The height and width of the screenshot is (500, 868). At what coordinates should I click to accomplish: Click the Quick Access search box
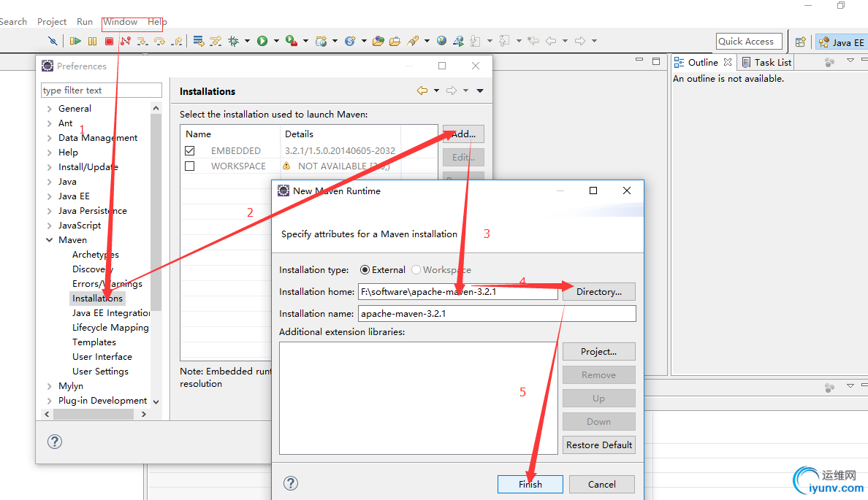coord(749,42)
